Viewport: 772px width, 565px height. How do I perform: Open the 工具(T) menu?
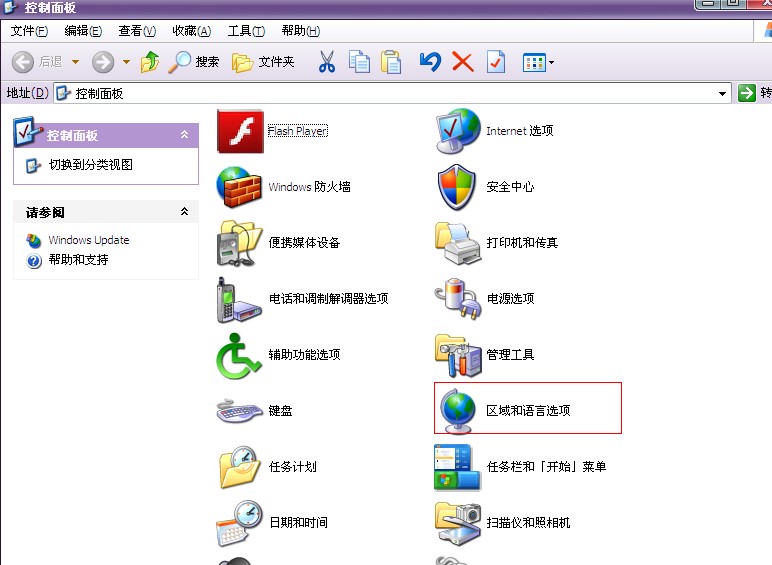[x=246, y=31]
